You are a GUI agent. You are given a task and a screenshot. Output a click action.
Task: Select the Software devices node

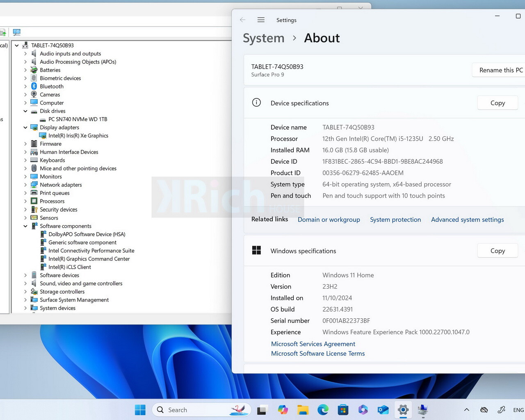[59, 275]
